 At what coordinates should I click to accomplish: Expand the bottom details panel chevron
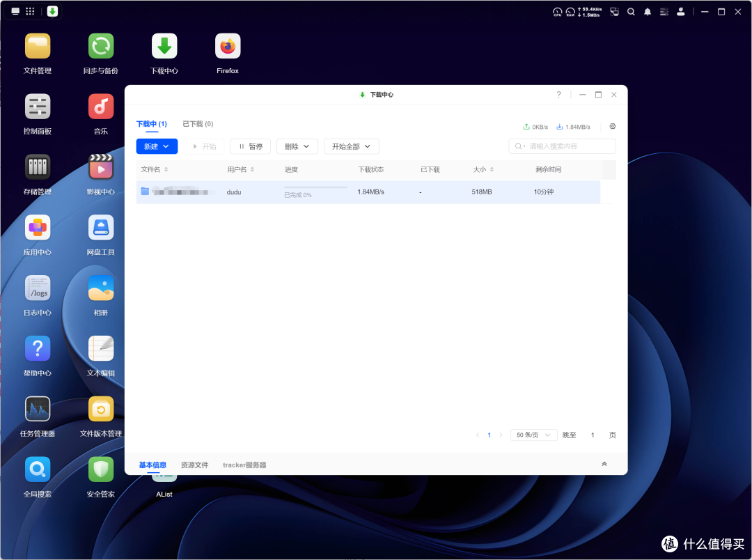(604, 464)
